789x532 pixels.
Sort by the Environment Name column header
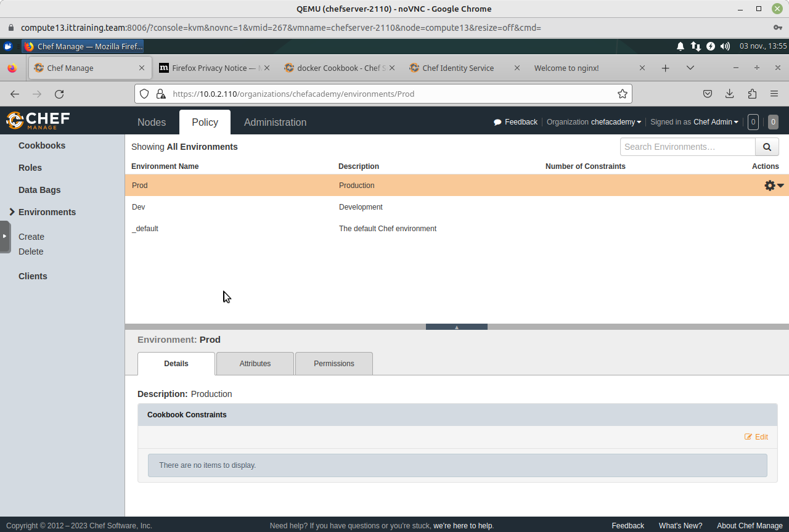[x=165, y=166]
